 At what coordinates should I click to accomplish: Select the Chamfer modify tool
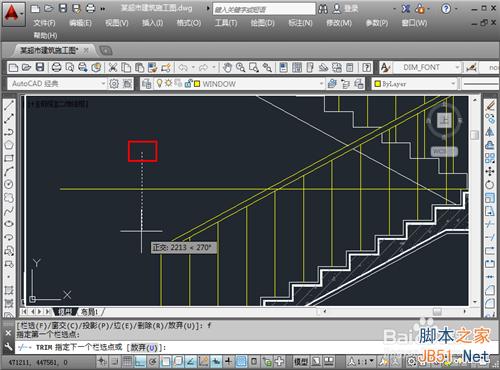point(490,290)
